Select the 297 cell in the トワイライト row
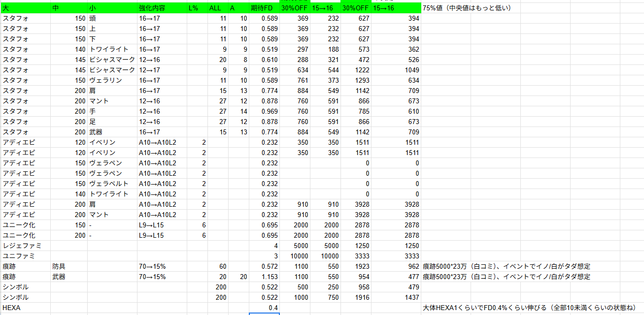 pos(295,49)
